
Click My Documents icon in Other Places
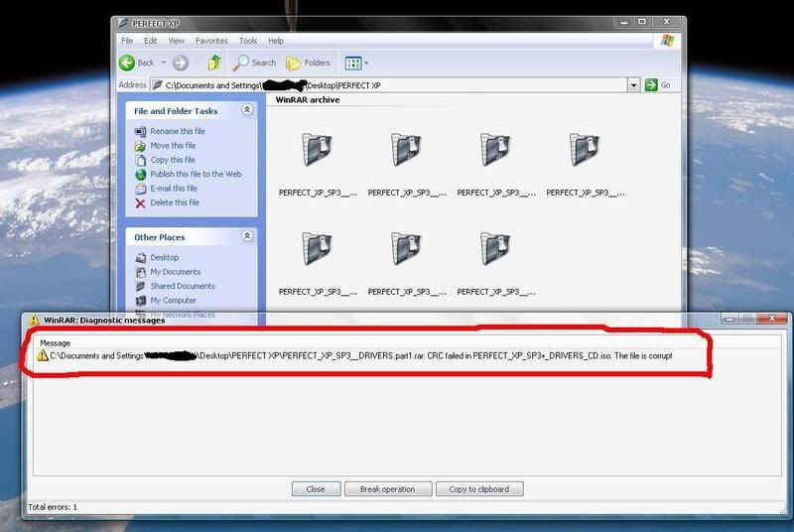(x=140, y=272)
